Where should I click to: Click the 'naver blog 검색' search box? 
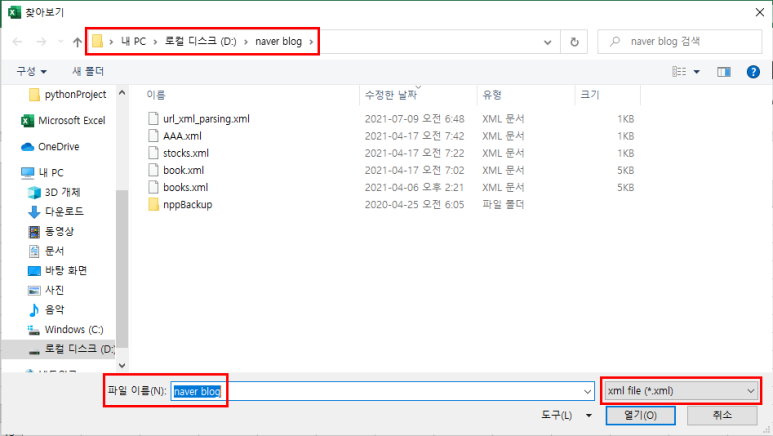click(x=679, y=41)
